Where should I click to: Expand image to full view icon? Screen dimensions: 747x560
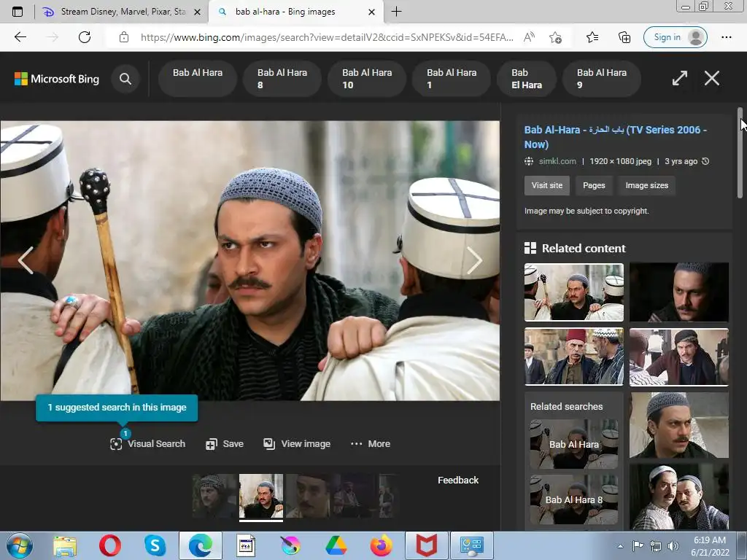tap(679, 78)
